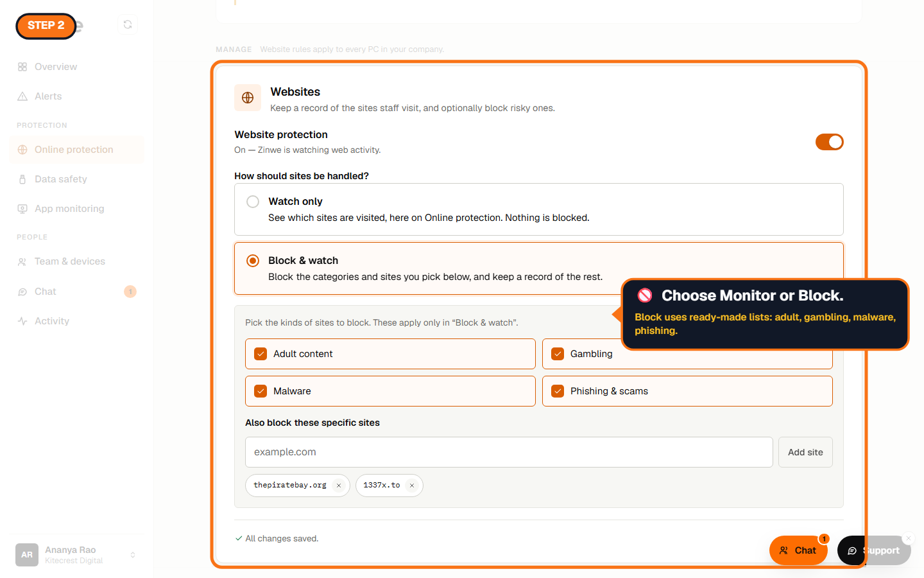Remove thepiratebay.org from the blocked sites

click(x=339, y=486)
